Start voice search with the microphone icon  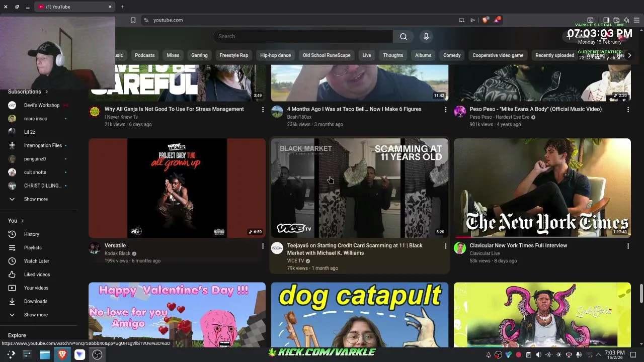[426, 36]
